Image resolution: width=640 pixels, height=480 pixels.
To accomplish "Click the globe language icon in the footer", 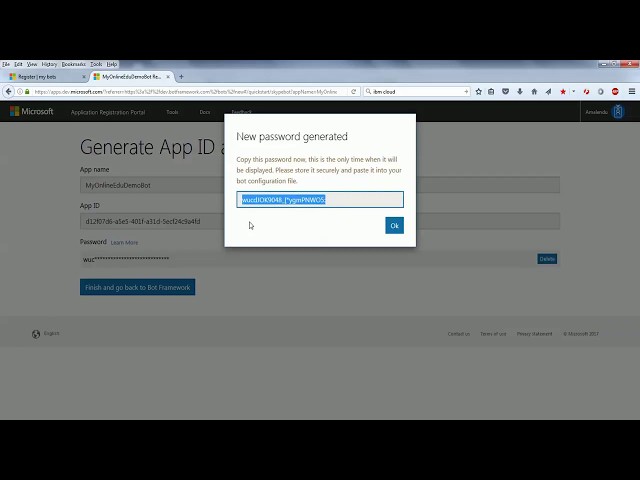I will [36, 334].
